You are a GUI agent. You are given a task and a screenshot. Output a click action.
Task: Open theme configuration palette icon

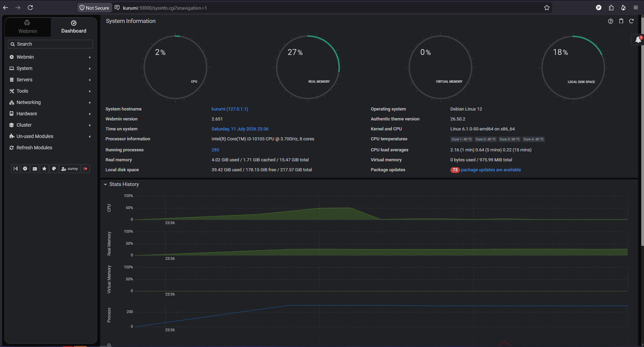tap(54, 169)
